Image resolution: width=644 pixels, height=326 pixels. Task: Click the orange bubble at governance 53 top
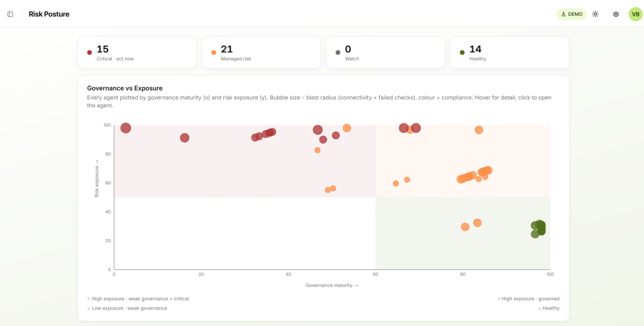click(347, 128)
